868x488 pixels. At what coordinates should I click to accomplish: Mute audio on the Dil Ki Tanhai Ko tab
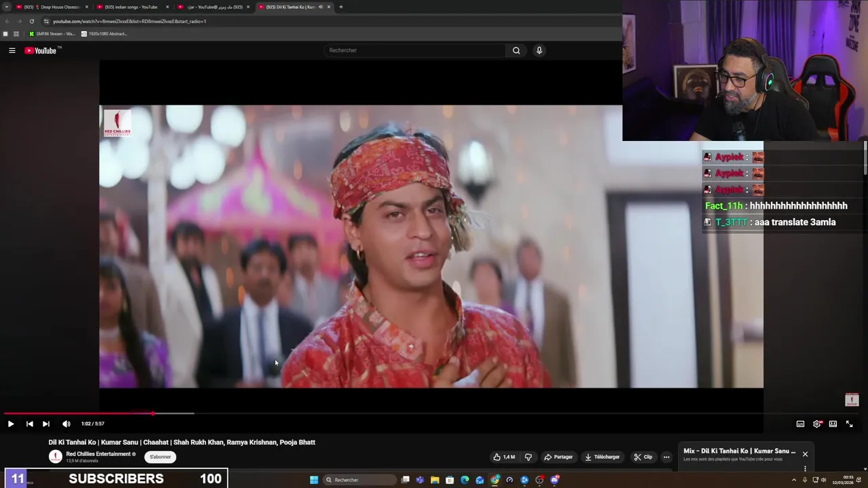tap(321, 7)
